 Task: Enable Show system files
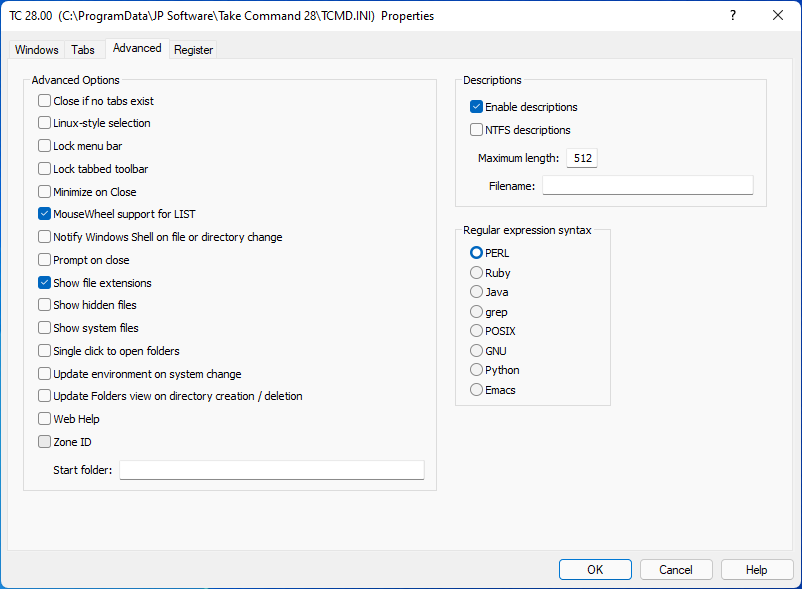[44, 328]
